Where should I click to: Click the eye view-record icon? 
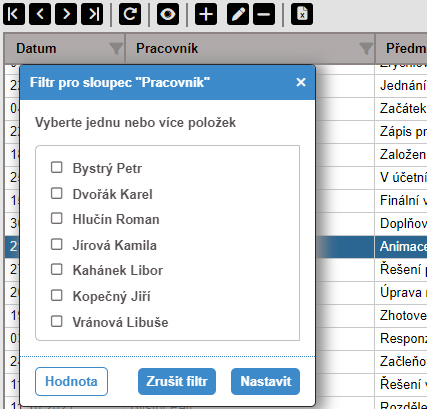coord(168,14)
